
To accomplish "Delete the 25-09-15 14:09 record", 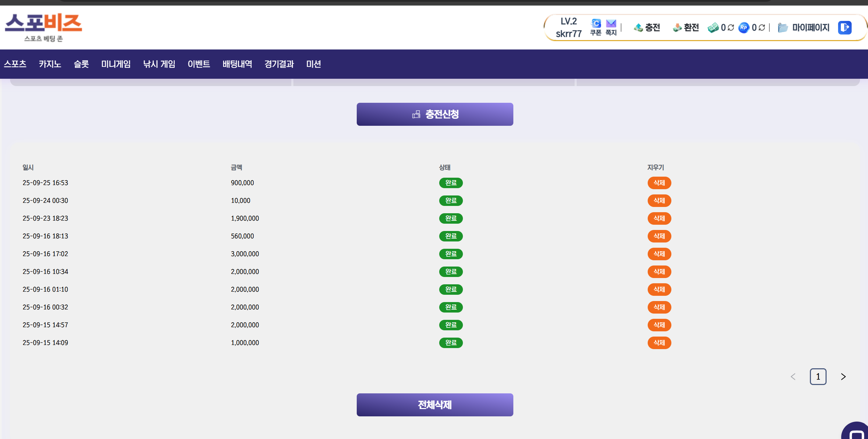I will click(x=659, y=343).
